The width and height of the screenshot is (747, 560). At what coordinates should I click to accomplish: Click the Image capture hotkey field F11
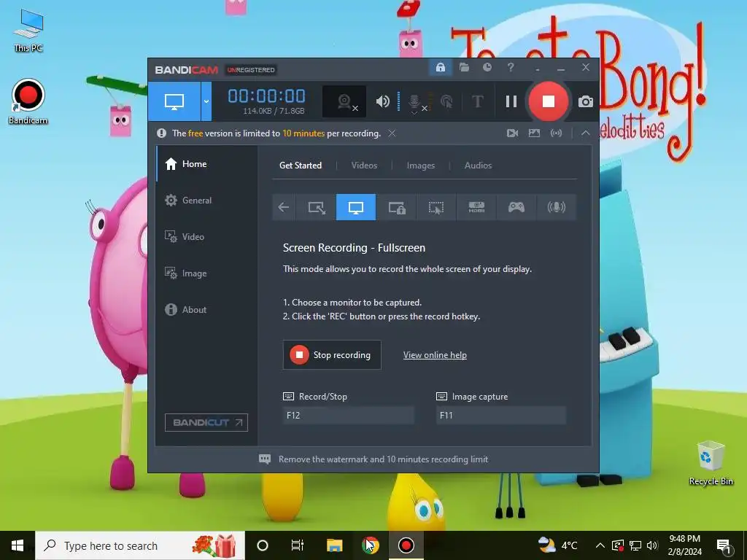click(x=501, y=415)
